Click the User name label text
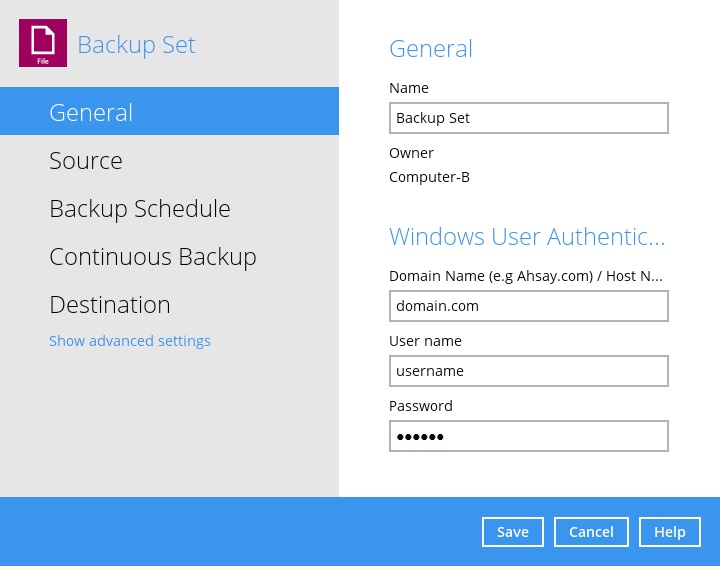Screen dimensions: 720x566 pyautogui.click(x=425, y=341)
